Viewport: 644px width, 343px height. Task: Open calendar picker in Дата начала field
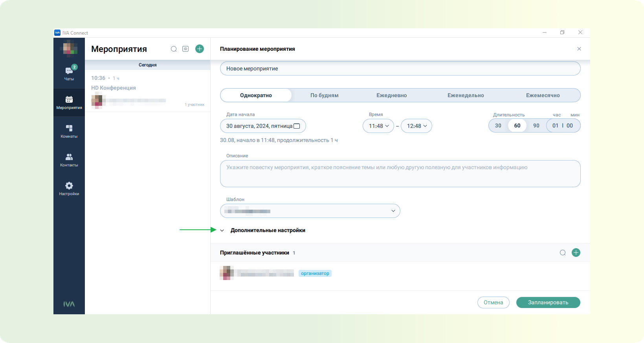coord(297,126)
